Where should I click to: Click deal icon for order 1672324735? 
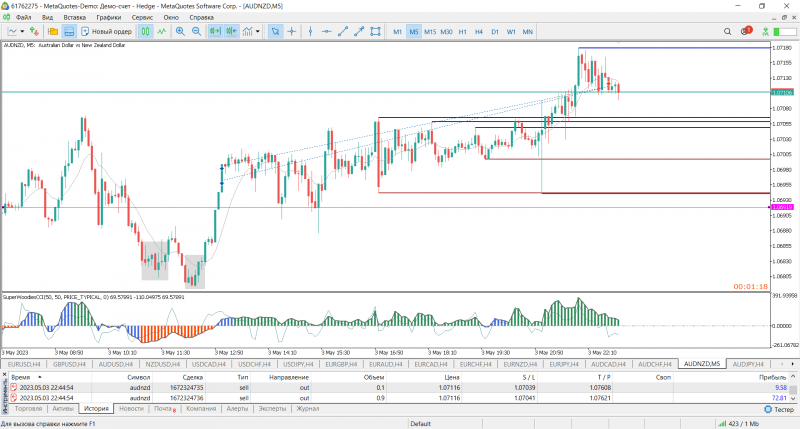pos(14,388)
